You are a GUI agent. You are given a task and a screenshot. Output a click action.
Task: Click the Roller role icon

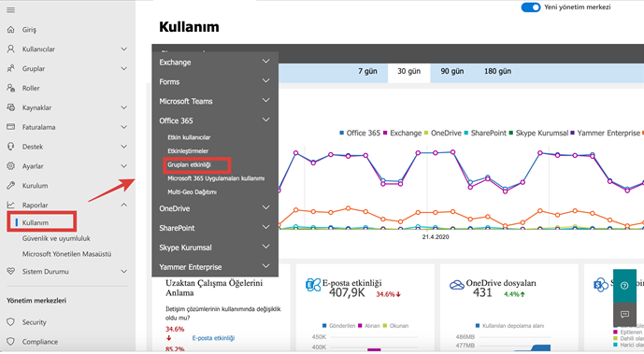click(10, 88)
